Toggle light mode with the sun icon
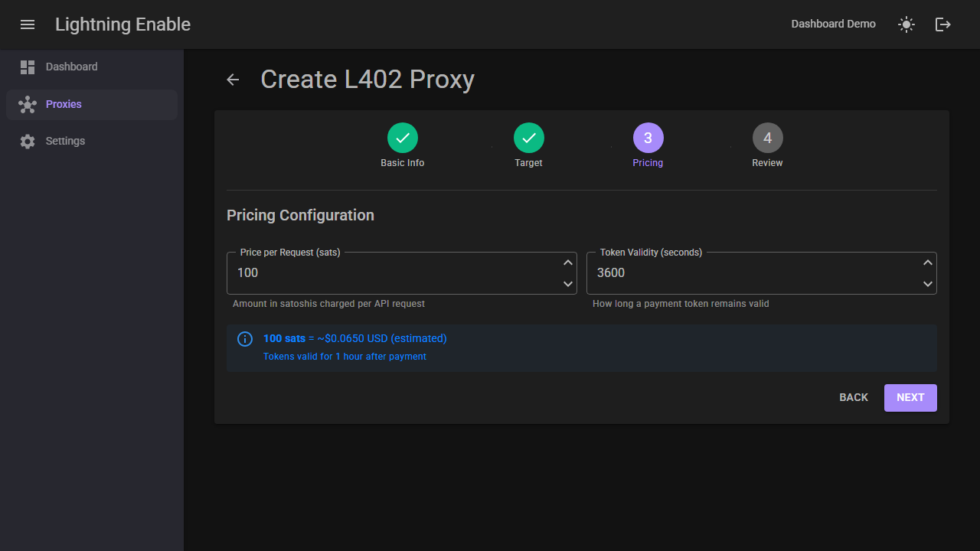 click(x=906, y=24)
